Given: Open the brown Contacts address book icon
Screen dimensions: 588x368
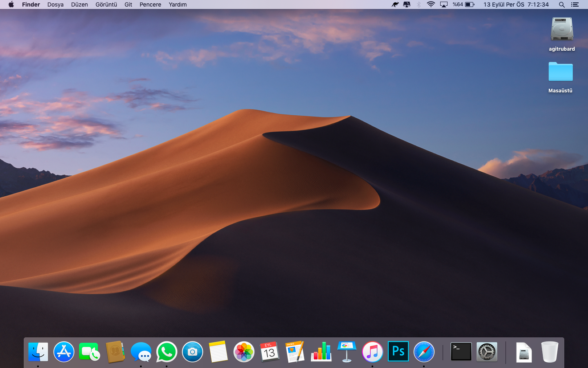Looking at the screenshot, I should 115,352.
